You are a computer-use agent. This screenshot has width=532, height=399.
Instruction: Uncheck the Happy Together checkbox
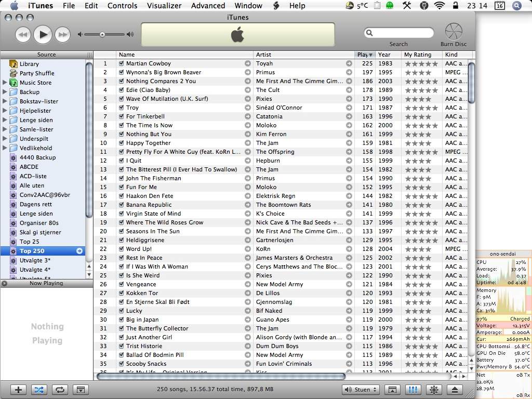click(x=122, y=143)
